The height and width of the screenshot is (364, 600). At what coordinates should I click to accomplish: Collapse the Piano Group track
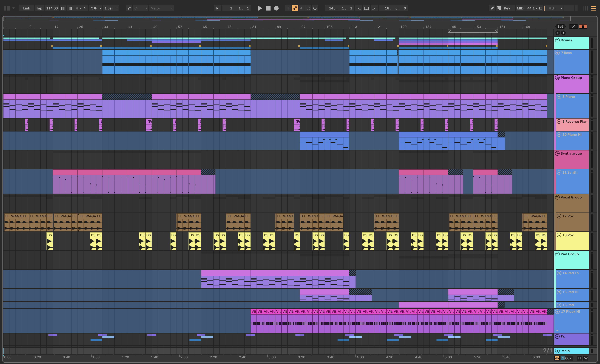[557, 78]
